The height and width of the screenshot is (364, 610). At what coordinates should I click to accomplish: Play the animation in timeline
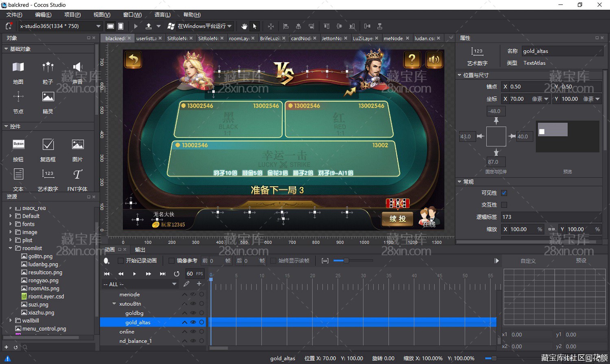[135, 274]
